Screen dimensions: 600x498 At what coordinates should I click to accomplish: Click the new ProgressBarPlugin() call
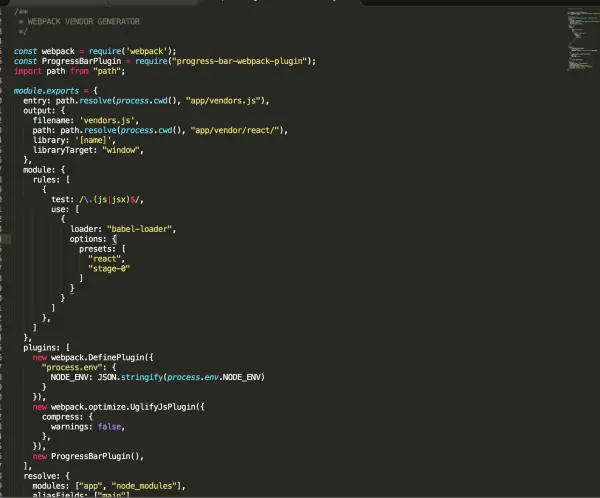click(x=87, y=456)
